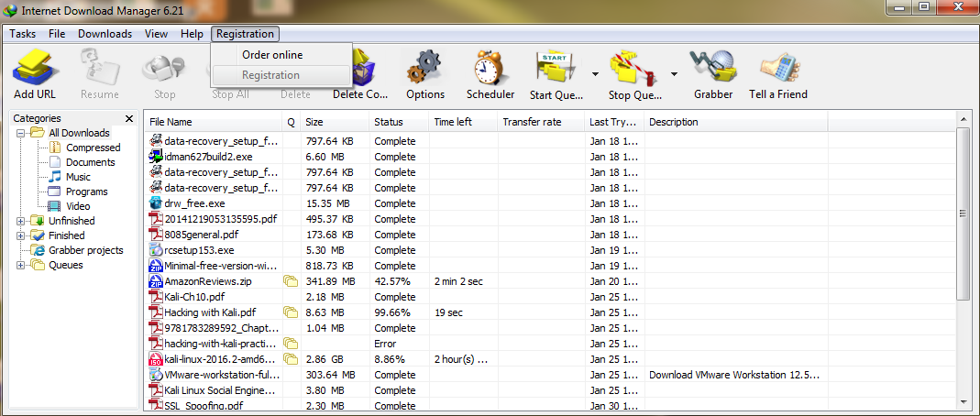Click queue icon on hacking-with-kali-practi row
Viewport: 980px width, 416px height.
coord(290,344)
